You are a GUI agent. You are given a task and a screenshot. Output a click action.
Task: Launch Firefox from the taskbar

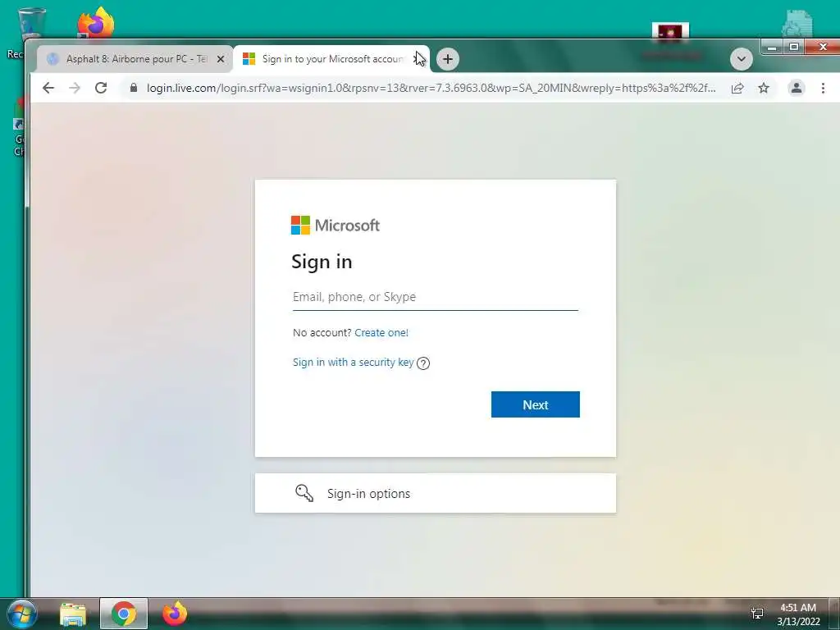point(175,614)
